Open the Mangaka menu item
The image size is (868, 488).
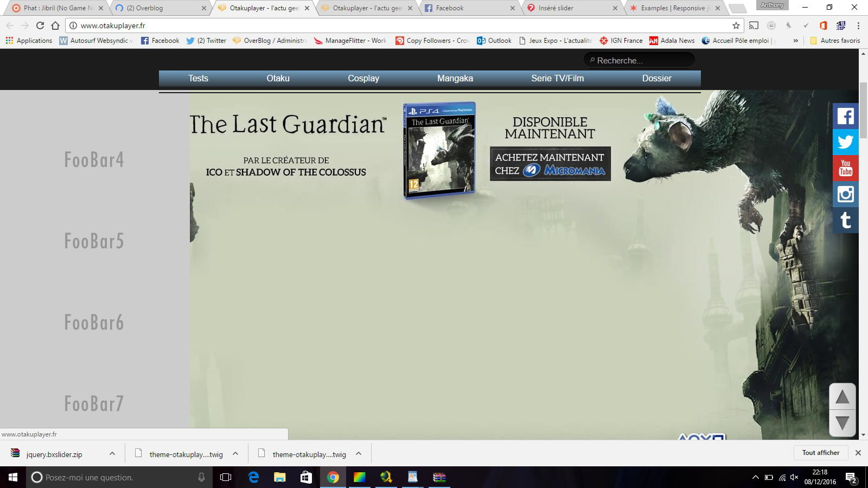coord(455,78)
